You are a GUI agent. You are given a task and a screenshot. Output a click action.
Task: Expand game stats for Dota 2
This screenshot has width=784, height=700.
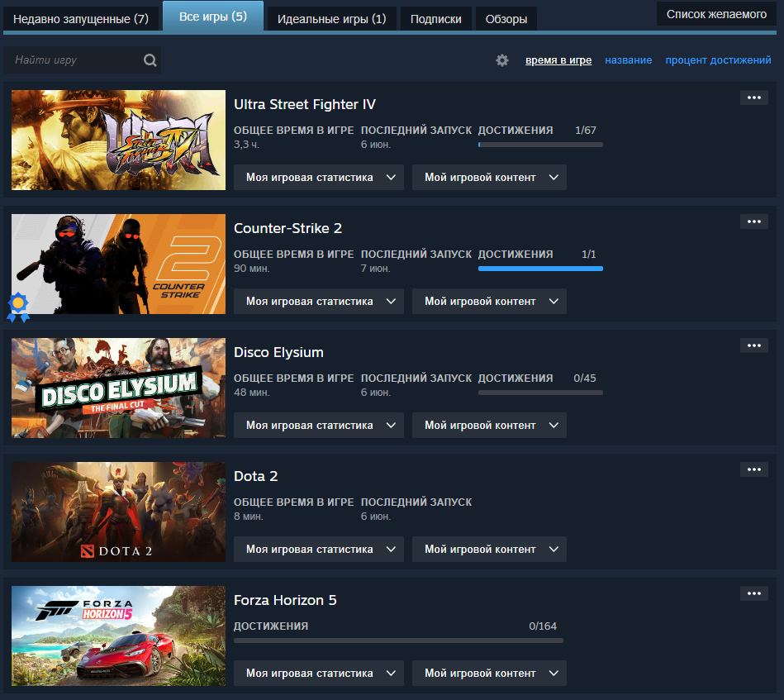click(x=319, y=550)
